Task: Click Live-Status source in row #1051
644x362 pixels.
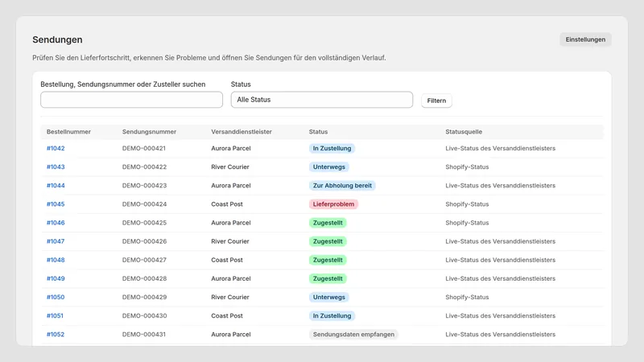Action: [500, 315]
